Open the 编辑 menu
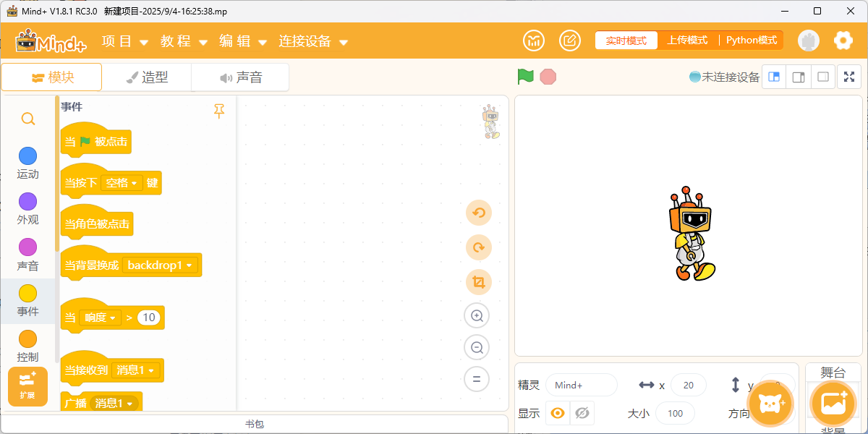This screenshot has height=434, width=868. pyautogui.click(x=243, y=41)
